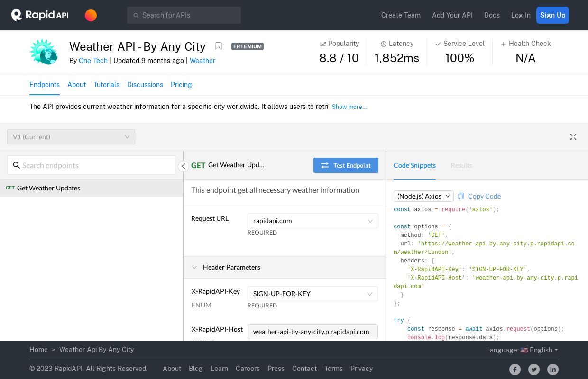The height and width of the screenshot is (379, 588).
Task: Focus the Search endpoints field
Action: [92, 165]
